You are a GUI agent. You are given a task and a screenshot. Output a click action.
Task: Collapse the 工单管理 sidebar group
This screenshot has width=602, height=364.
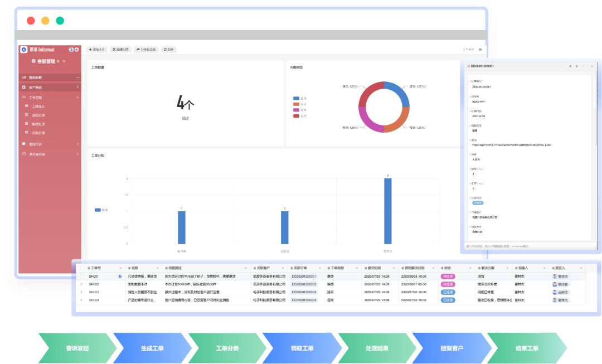coord(77,97)
